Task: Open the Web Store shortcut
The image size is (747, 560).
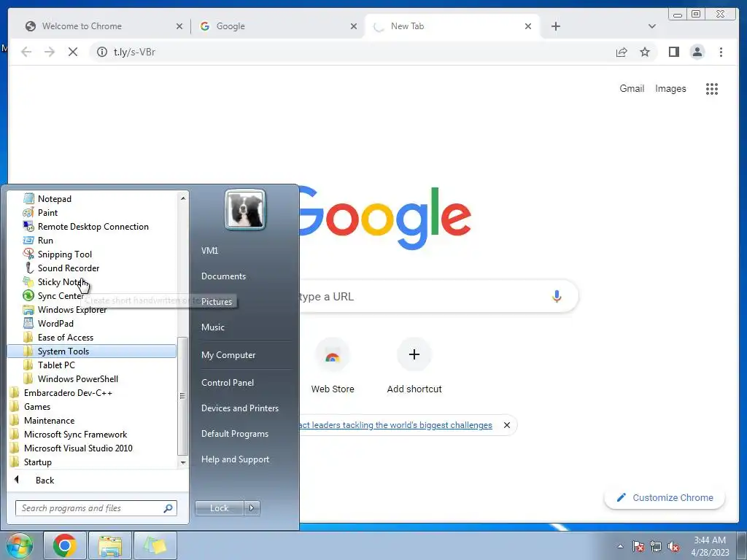Action: pyautogui.click(x=333, y=366)
